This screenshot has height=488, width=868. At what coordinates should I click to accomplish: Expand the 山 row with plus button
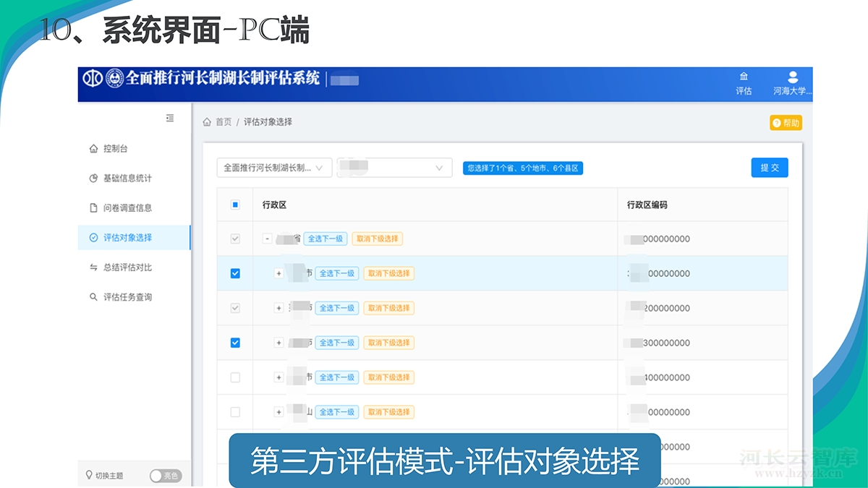278,412
